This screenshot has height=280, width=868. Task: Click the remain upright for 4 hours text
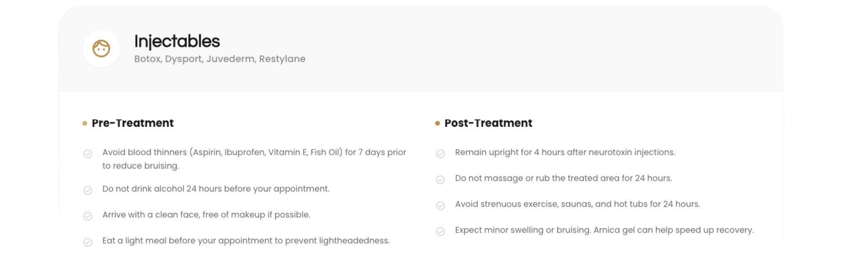[x=565, y=152]
